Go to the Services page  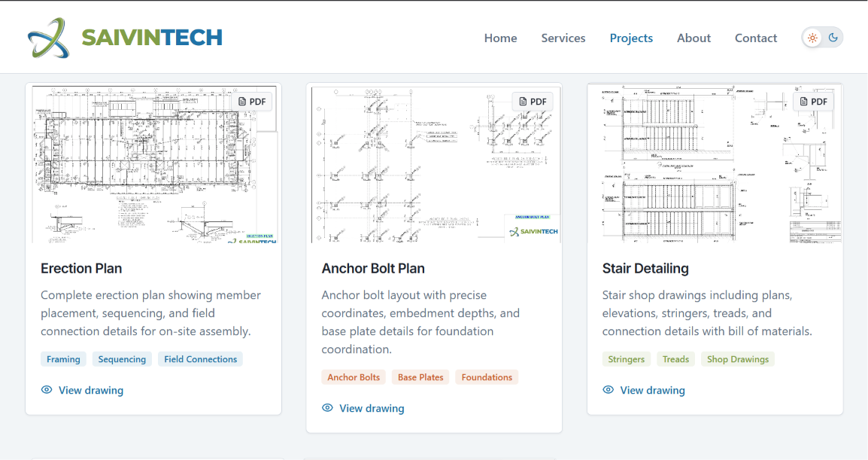(563, 38)
